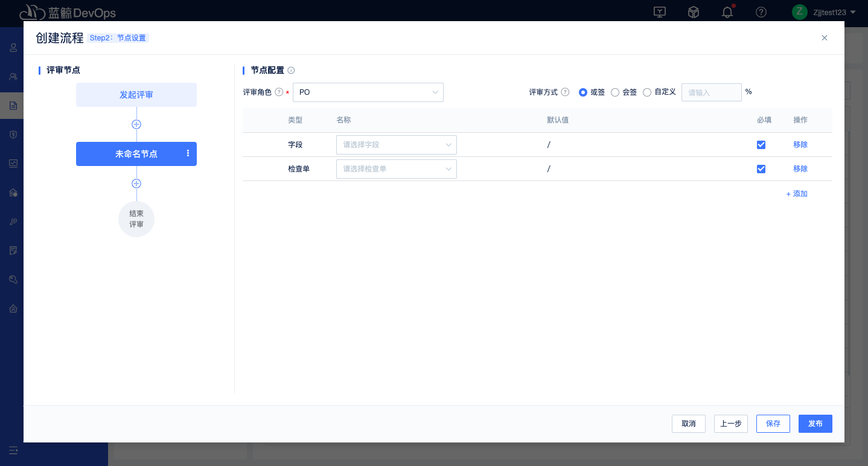This screenshot has height=466, width=868.
Task: Open the monitor icon in top bar
Action: pos(660,12)
